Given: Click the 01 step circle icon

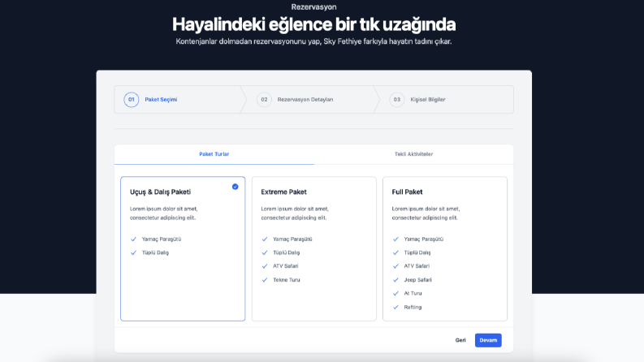Looking at the screenshot, I should (x=132, y=99).
